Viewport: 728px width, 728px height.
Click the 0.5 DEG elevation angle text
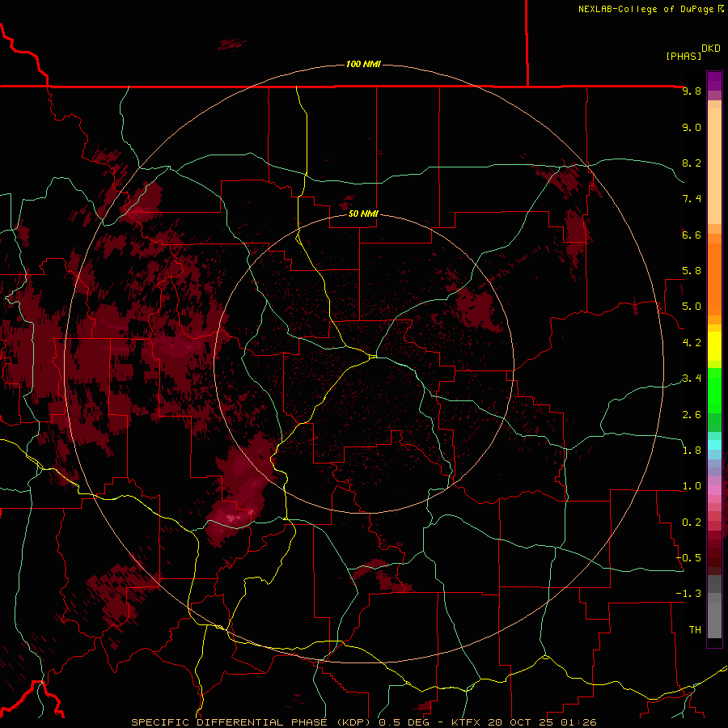[403, 722]
